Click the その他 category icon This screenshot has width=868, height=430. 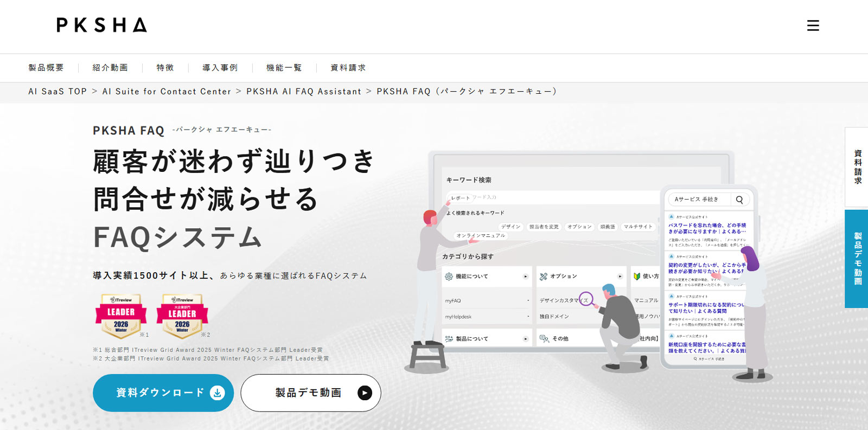(544, 339)
